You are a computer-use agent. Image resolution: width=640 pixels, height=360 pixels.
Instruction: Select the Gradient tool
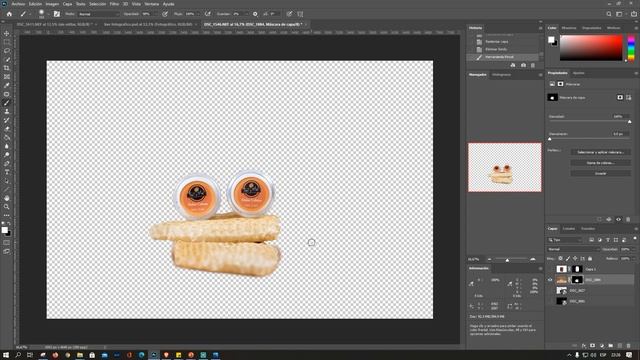point(7,138)
